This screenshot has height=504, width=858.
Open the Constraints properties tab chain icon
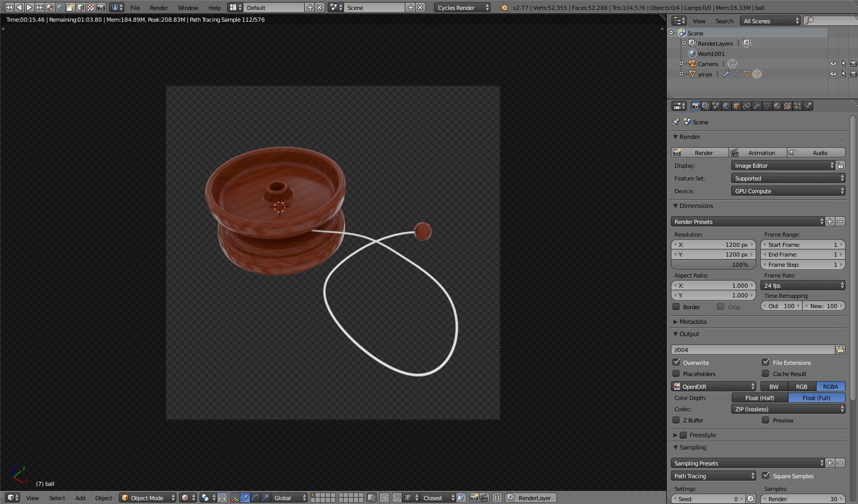[746, 106]
